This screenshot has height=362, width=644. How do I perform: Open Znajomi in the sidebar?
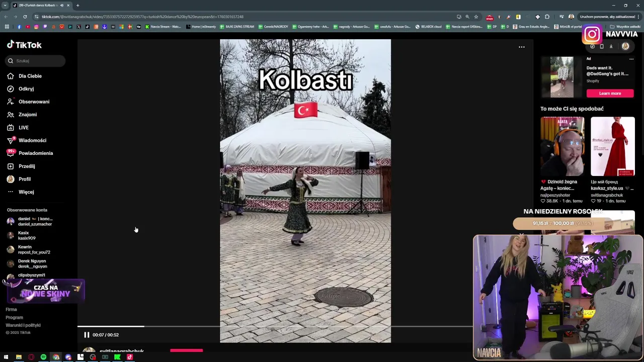tap(22, 115)
